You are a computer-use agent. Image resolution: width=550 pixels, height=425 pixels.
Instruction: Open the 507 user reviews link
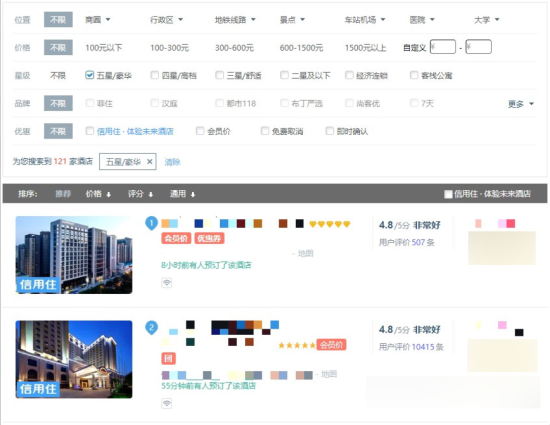click(x=418, y=242)
